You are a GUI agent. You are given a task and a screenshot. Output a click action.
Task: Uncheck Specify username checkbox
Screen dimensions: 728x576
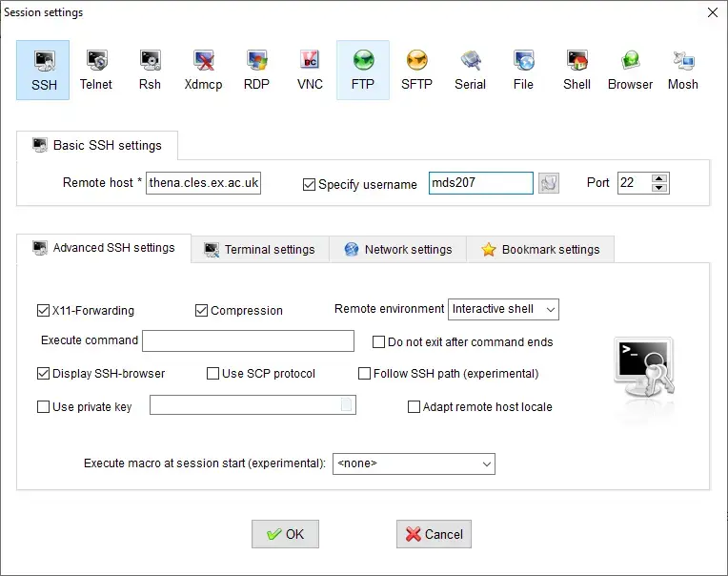(309, 184)
